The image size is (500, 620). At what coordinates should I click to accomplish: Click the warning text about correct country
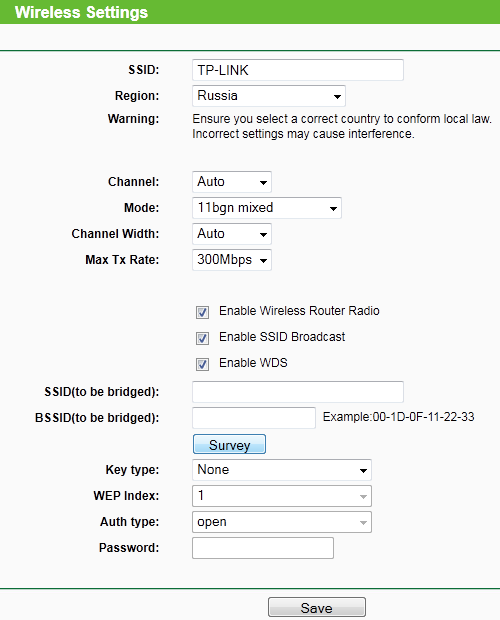(x=342, y=126)
